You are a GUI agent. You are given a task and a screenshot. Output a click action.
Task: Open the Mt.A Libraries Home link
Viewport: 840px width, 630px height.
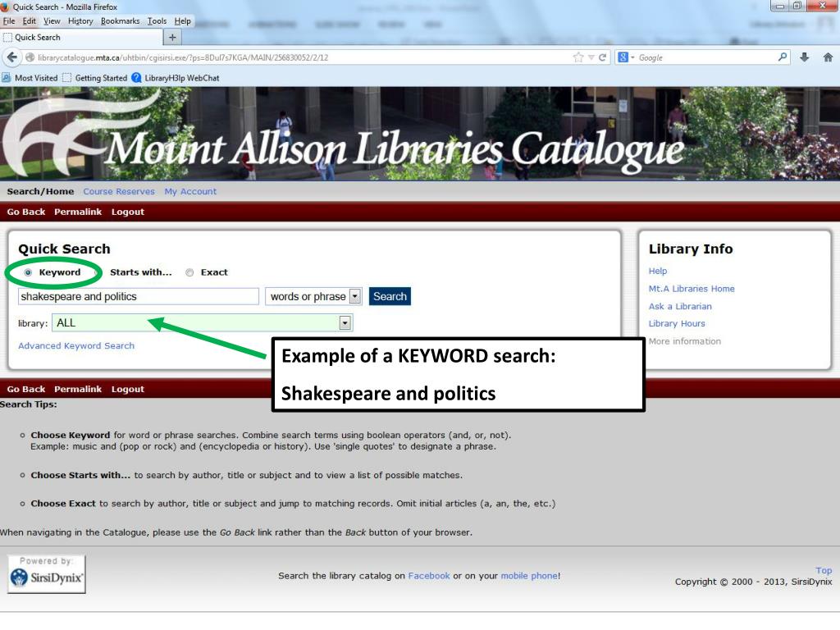[692, 288]
